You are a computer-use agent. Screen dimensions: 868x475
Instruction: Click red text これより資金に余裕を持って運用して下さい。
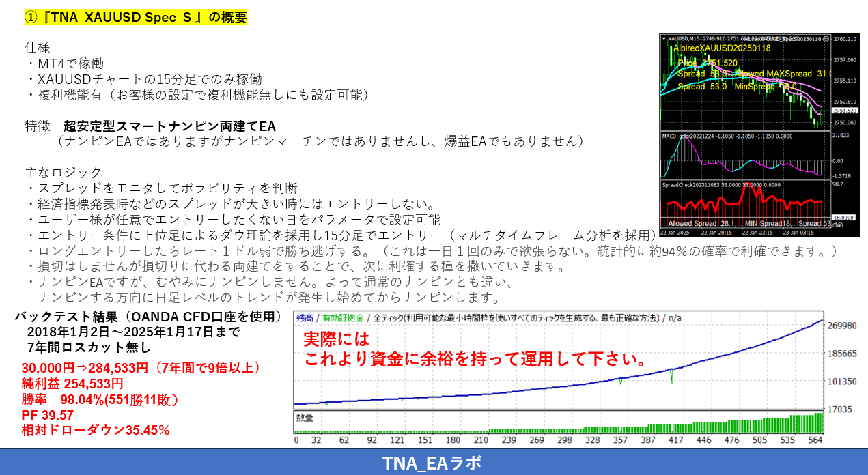coord(475,359)
